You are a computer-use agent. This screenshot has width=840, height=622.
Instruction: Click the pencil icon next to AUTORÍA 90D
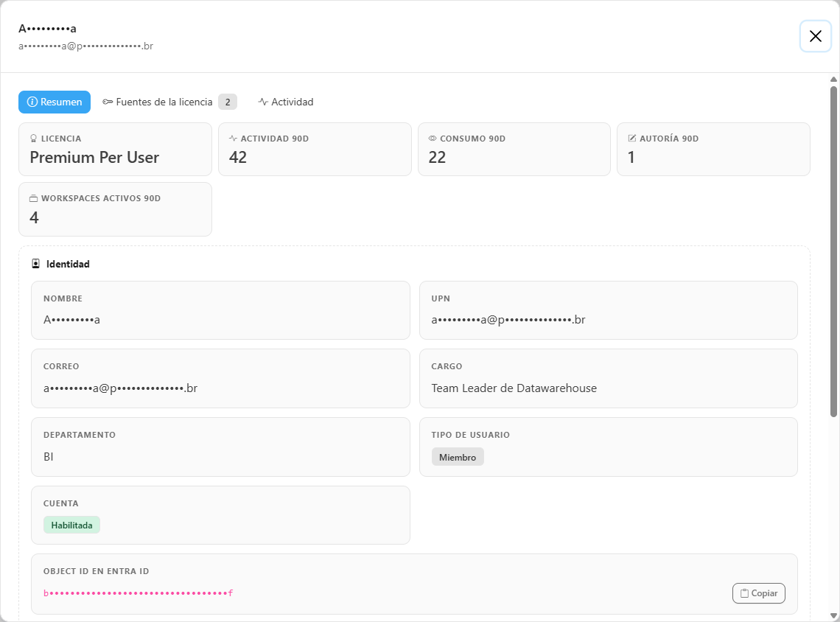click(632, 139)
